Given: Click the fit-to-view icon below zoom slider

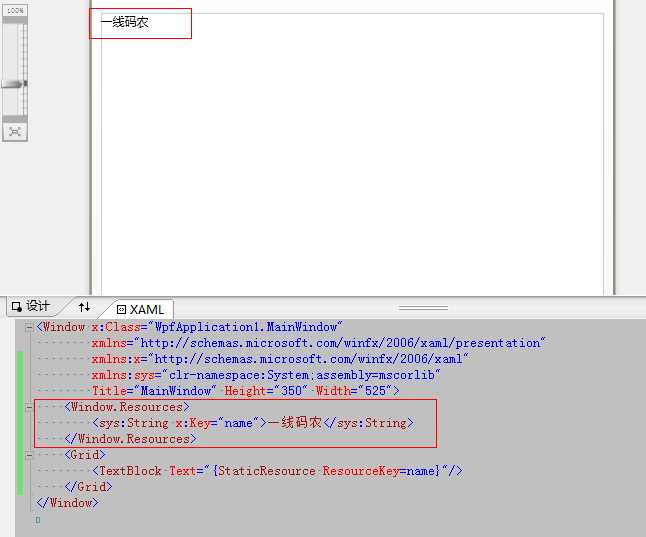Looking at the screenshot, I should click(15, 132).
